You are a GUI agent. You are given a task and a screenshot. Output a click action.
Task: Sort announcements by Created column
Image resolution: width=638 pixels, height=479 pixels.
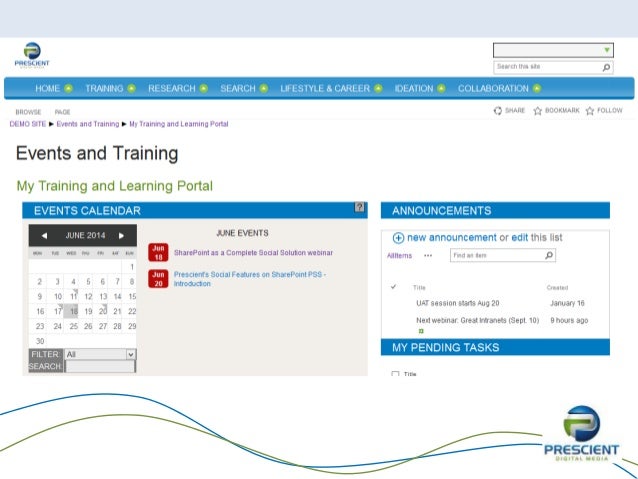(x=557, y=288)
